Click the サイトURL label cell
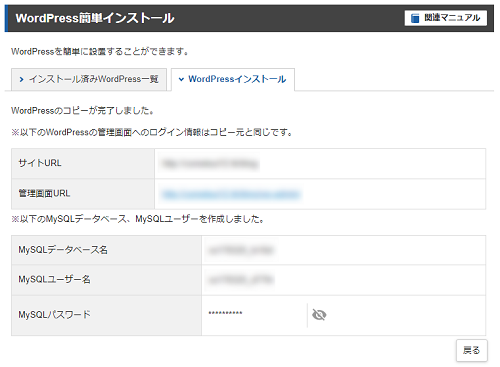500x367 pixels. pyautogui.click(x=83, y=163)
